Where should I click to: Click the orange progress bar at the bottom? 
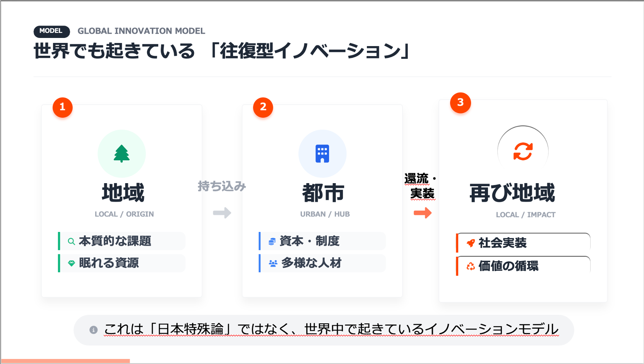coord(65,361)
